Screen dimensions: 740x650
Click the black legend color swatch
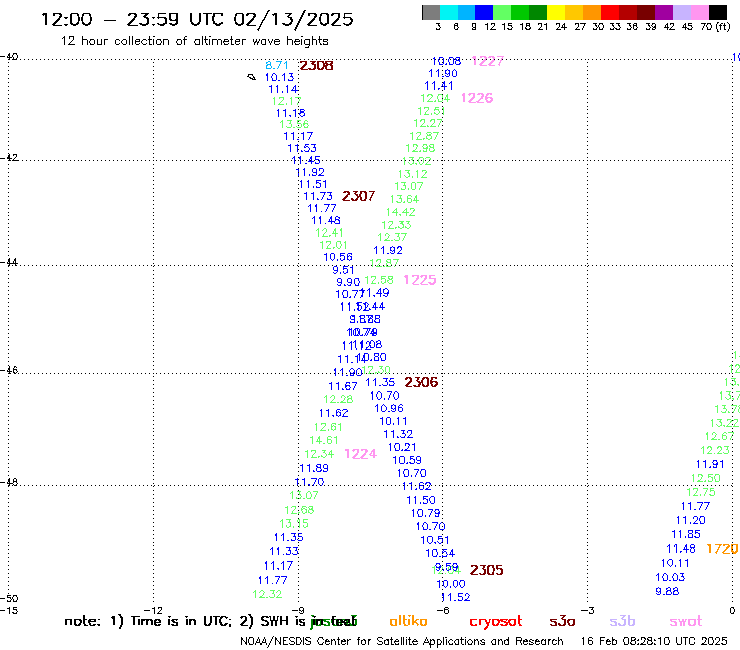(x=717, y=13)
